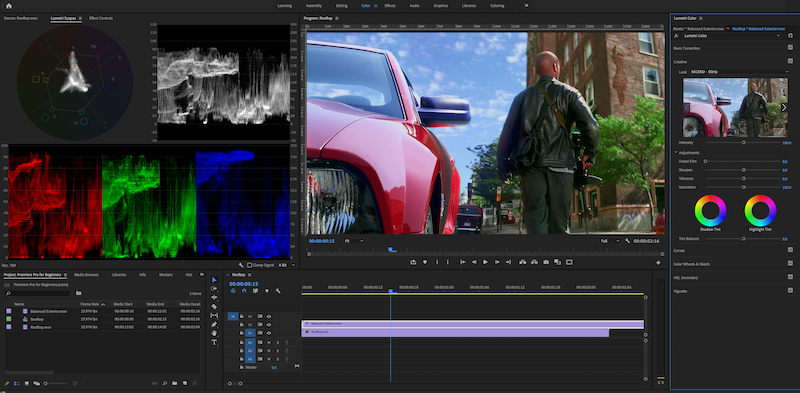Reset the Lumetri Color effect

790,36
